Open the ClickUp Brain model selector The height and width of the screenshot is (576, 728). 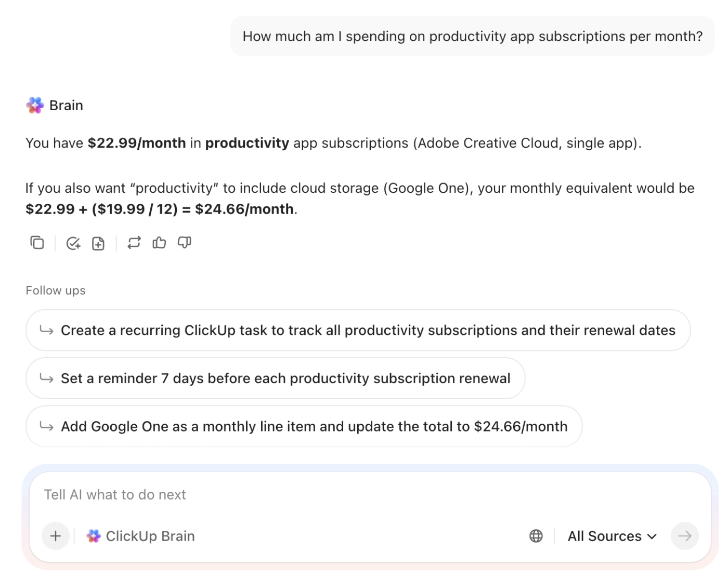140,536
